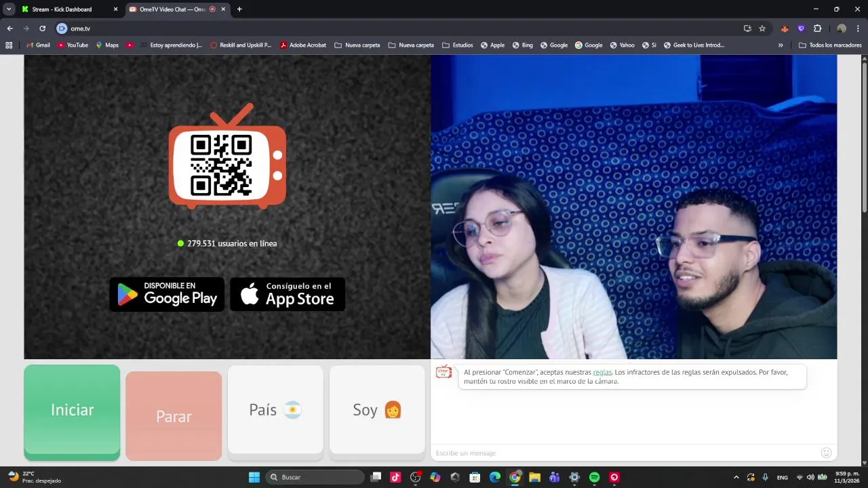This screenshot has height=488, width=868.
Task: Click the webcam video preview
Action: [x=633, y=207]
